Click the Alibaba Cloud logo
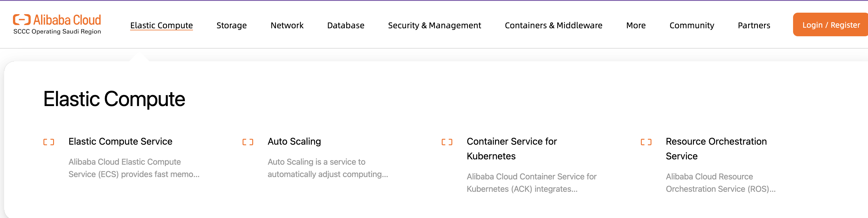Image resolution: width=868 pixels, height=218 pixels. tap(57, 20)
